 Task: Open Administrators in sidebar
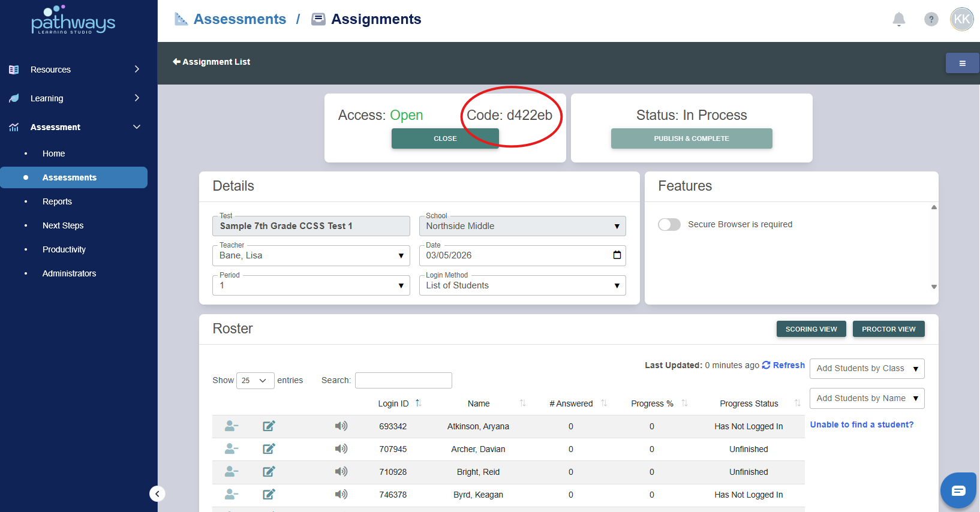(x=69, y=273)
